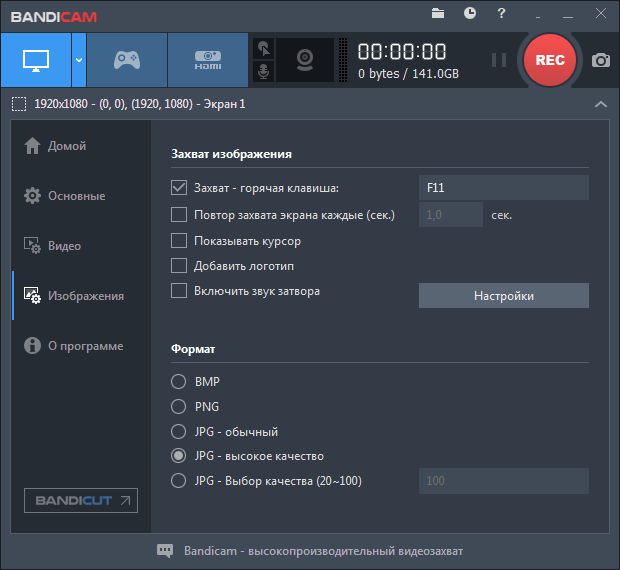The width and height of the screenshot is (620, 570).
Task: Select PNG image format
Action: click(x=179, y=407)
